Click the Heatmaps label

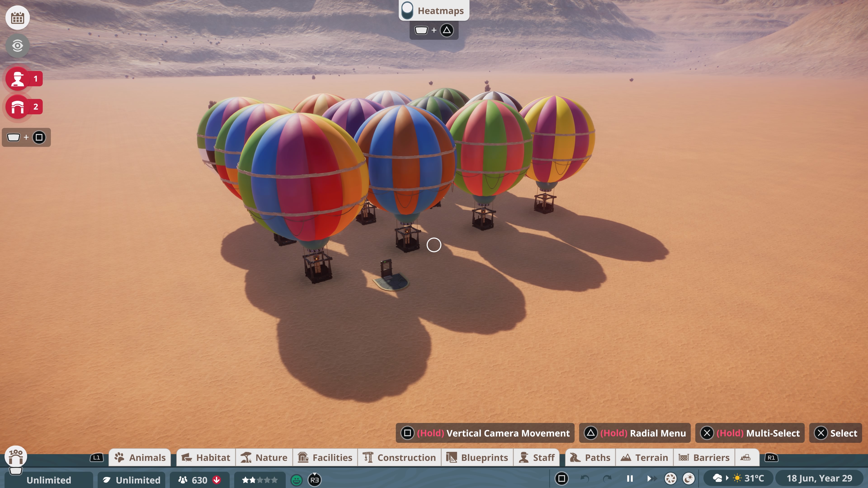441,11
